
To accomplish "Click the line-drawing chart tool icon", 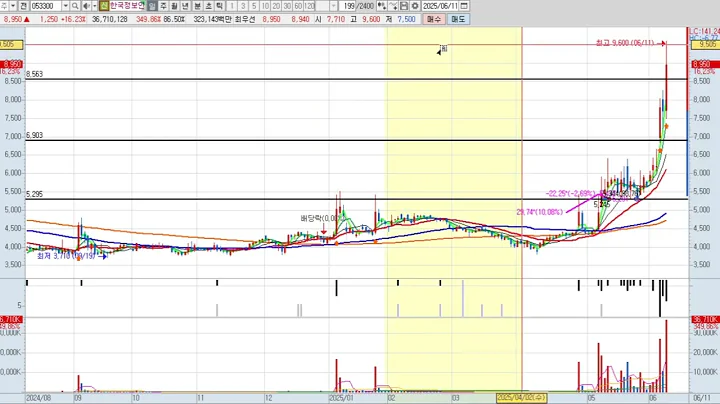I will pyautogui.click(x=393, y=6).
